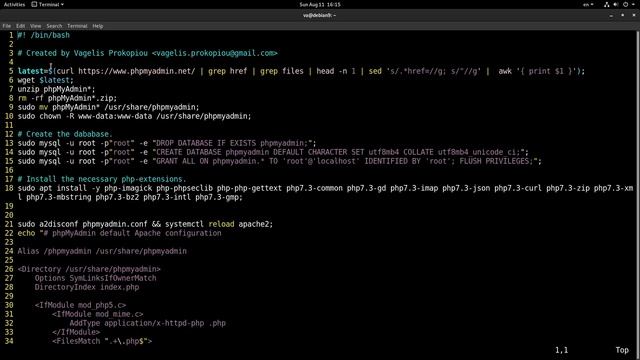Click the '#! /bin/bash' shebang line
Image resolution: width=640 pixels, height=360 pixels.
click(x=44, y=35)
